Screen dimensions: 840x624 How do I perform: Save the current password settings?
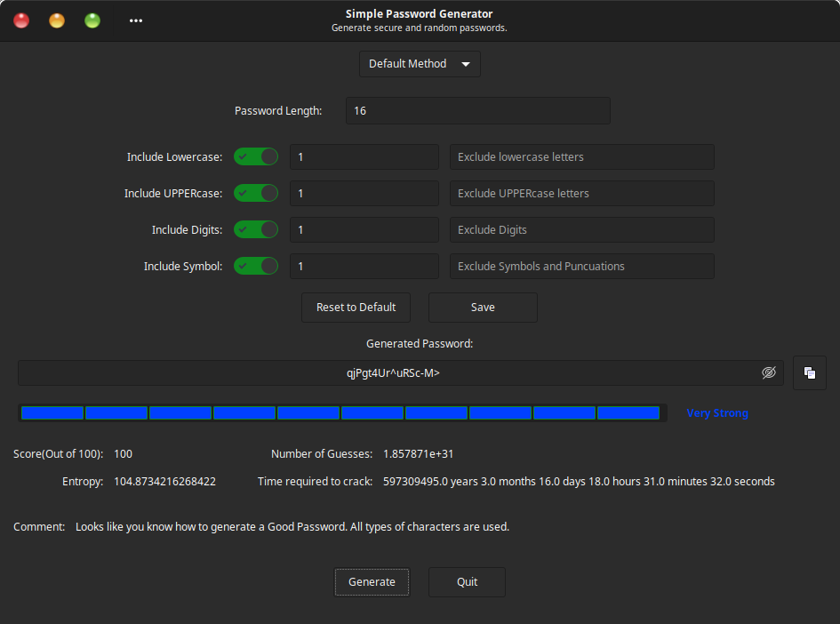[x=483, y=308]
